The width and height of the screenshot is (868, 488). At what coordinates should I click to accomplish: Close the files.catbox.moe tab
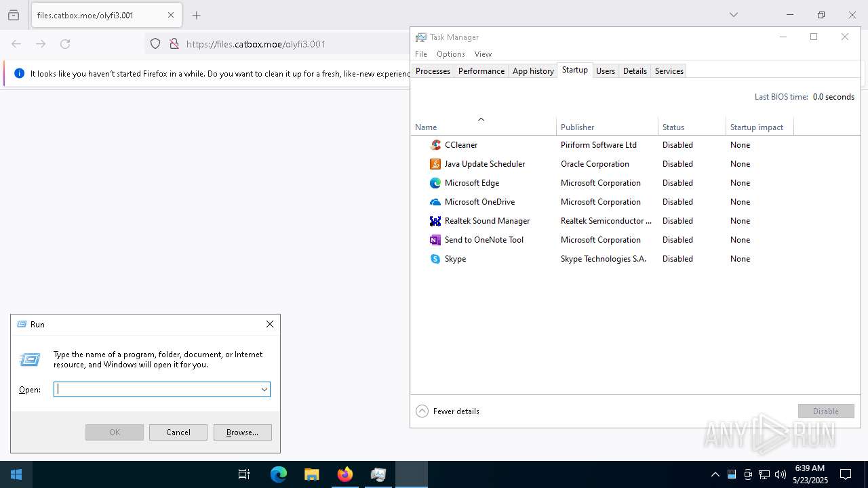coord(171,15)
